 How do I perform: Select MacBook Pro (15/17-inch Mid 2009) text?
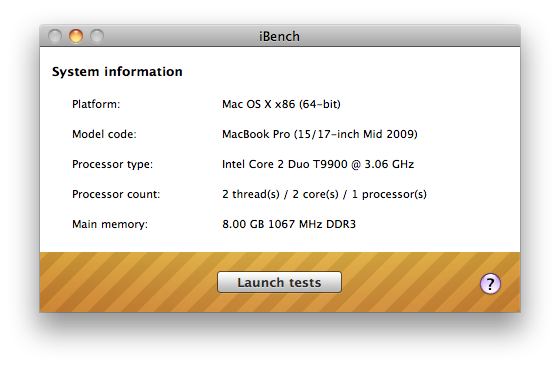(320, 134)
